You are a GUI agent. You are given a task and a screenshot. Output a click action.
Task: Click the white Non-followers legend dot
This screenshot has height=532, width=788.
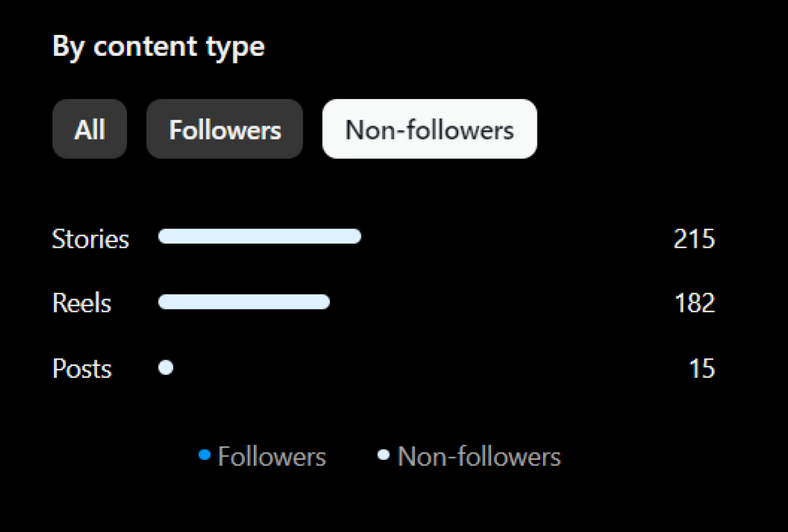coord(383,454)
